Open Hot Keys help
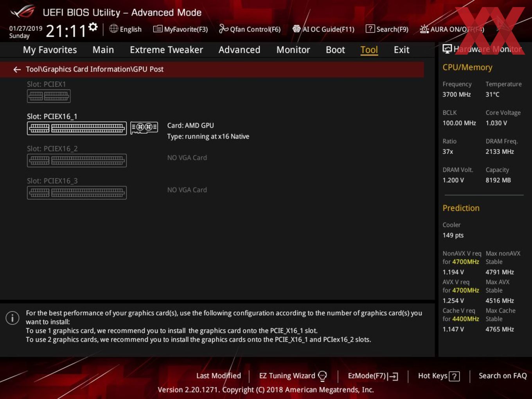Screen dimensions: 532x399 (439, 376)
